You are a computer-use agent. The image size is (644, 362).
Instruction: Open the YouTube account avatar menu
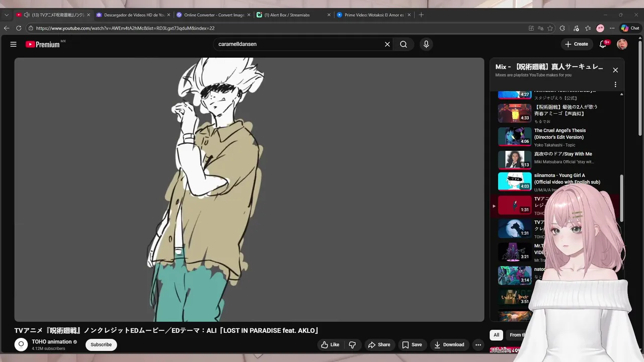[x=622, y=44]
